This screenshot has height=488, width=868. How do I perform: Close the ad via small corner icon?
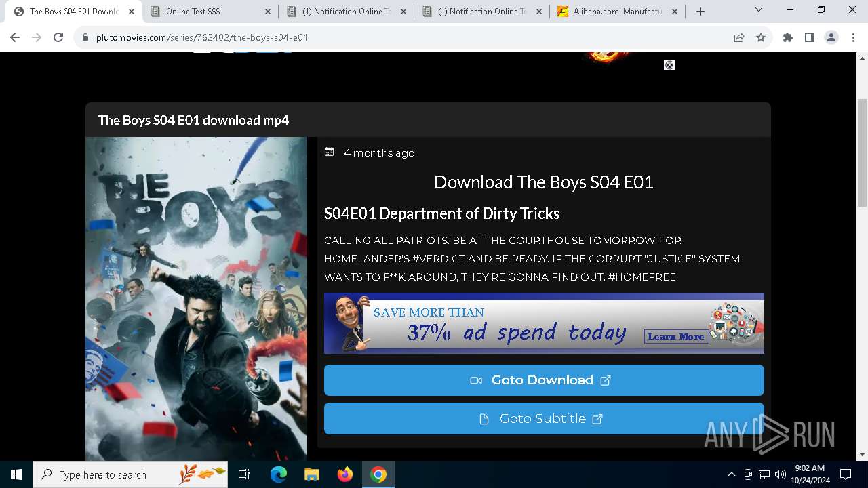(669, 65)
